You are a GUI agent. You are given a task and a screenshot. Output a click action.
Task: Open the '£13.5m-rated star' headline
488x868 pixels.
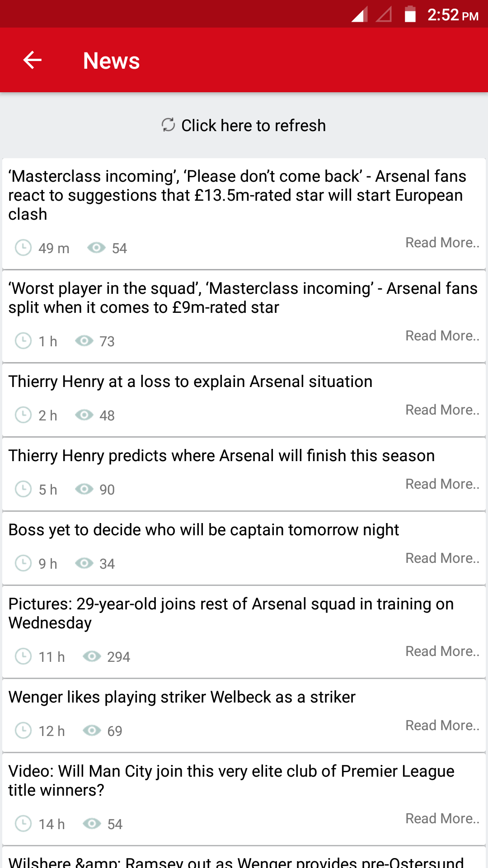pos(237,195)
